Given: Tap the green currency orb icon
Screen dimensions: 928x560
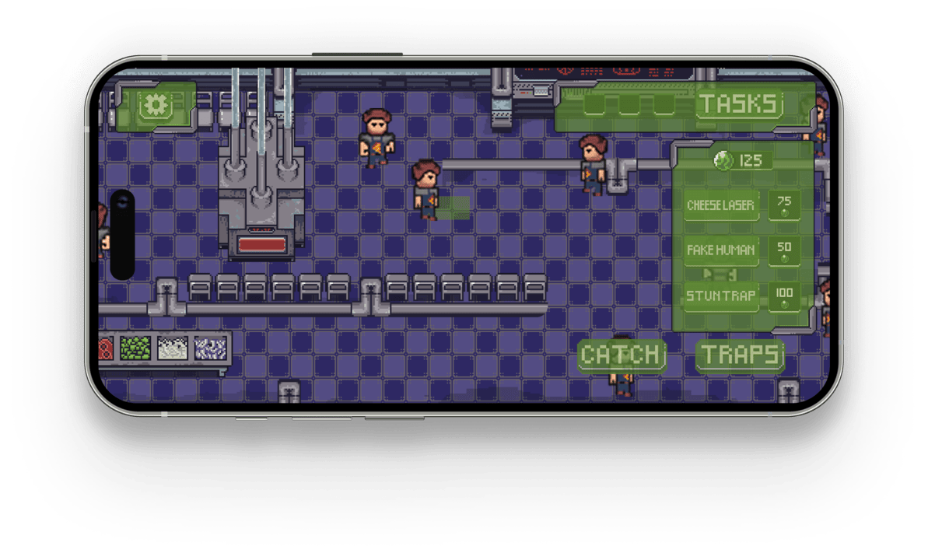Looking at the screenshot, I should (x=723, y=160).
